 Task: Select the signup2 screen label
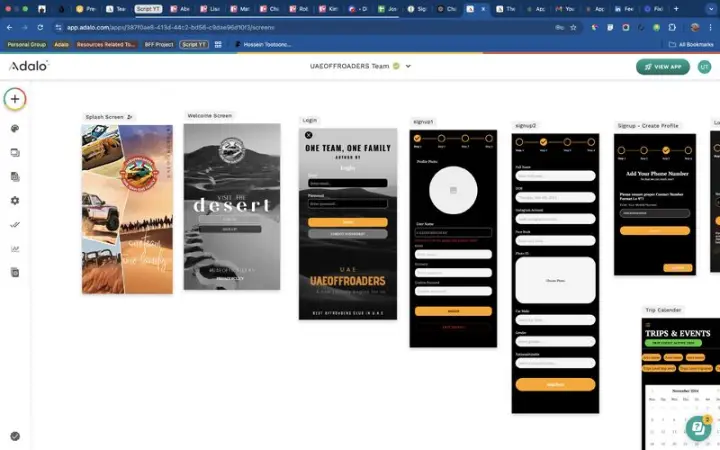(x=525, y=125)
